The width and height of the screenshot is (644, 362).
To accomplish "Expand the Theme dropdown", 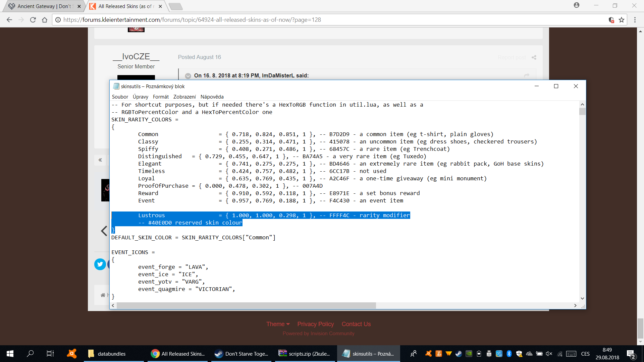I will 278,324.
